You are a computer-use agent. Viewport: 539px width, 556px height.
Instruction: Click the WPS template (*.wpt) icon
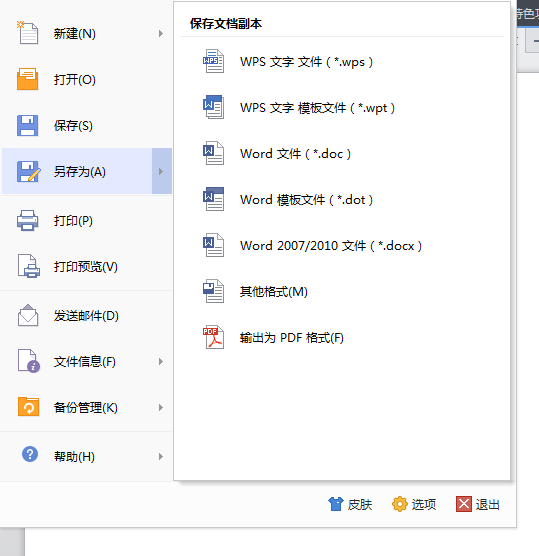[x=213, y=107]
